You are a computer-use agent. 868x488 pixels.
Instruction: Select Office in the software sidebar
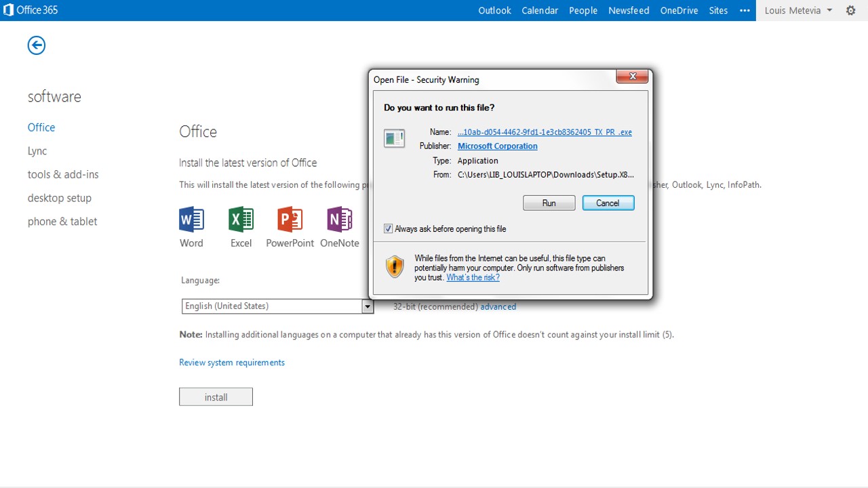(x=41, y=127)
